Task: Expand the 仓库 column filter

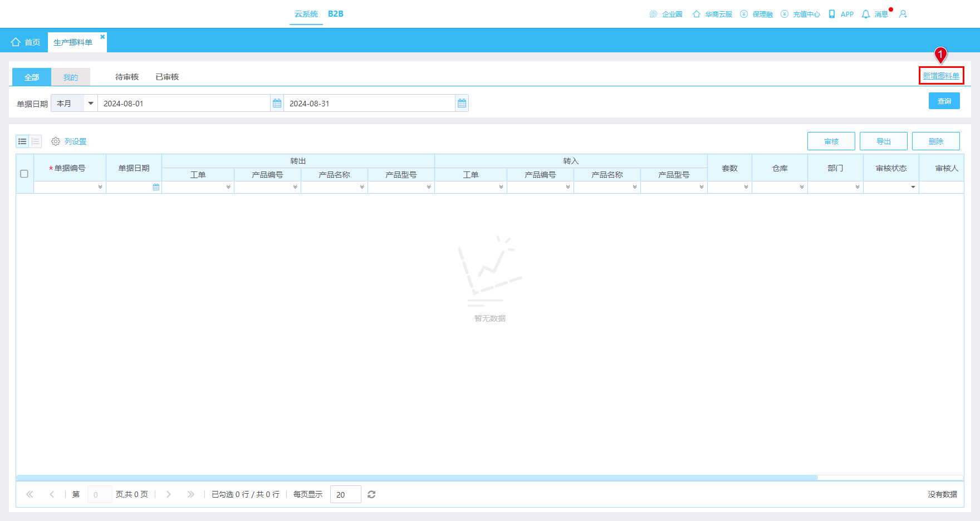Action: point(802,187)
